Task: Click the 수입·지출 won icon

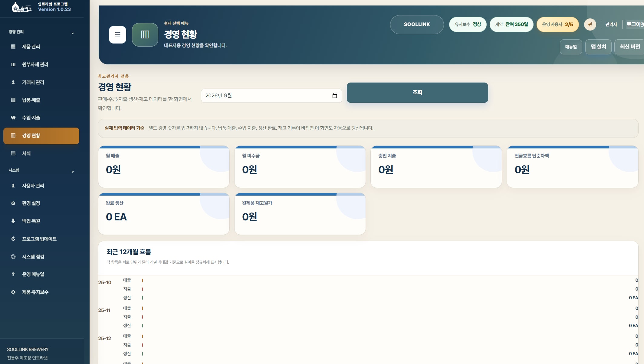Action: [13, 118]
